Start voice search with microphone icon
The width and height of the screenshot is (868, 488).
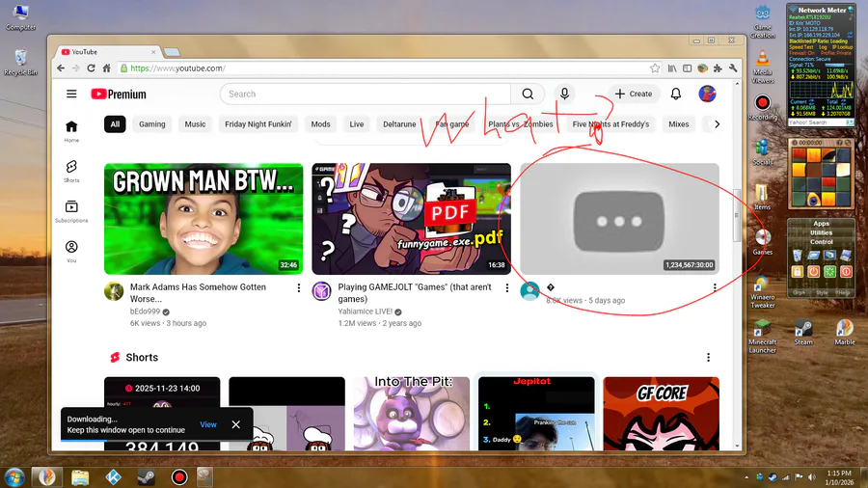(x=564, y=95)
